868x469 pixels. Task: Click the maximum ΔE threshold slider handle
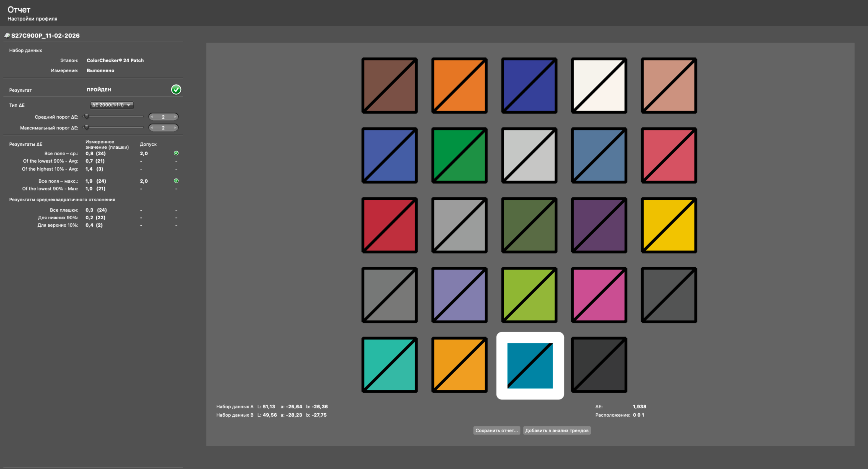click(x=87, y=127)
